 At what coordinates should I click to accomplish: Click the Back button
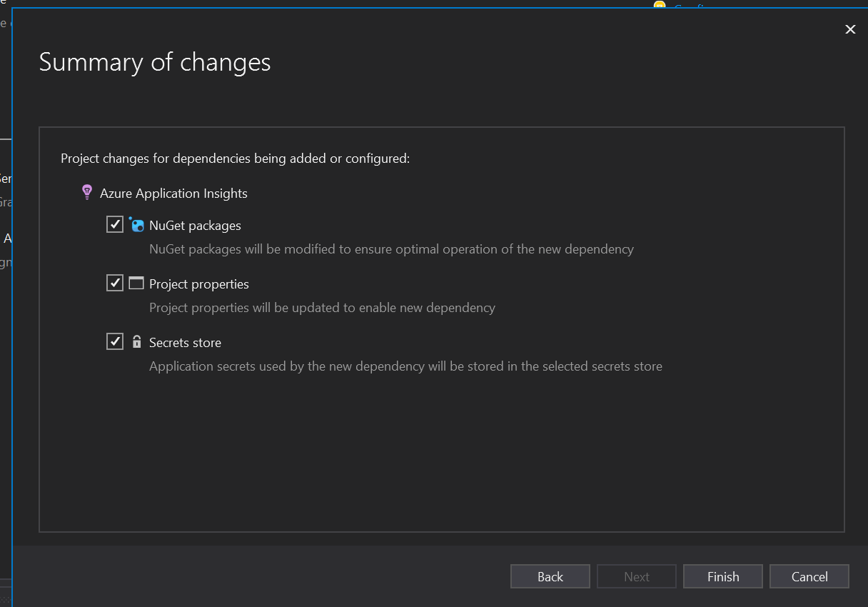tap(550, 576)
